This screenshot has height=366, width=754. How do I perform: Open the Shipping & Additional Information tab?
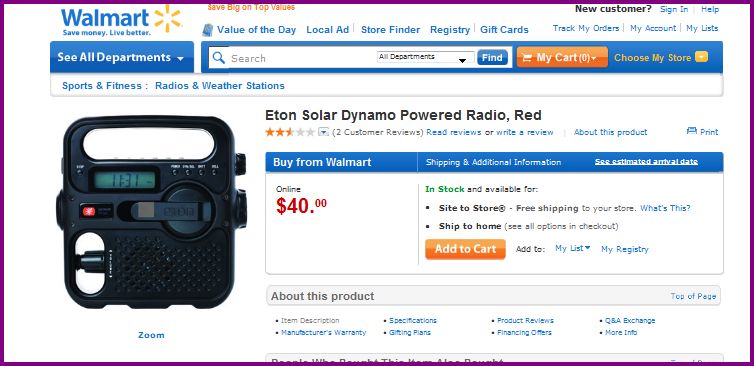click(493, 162)
